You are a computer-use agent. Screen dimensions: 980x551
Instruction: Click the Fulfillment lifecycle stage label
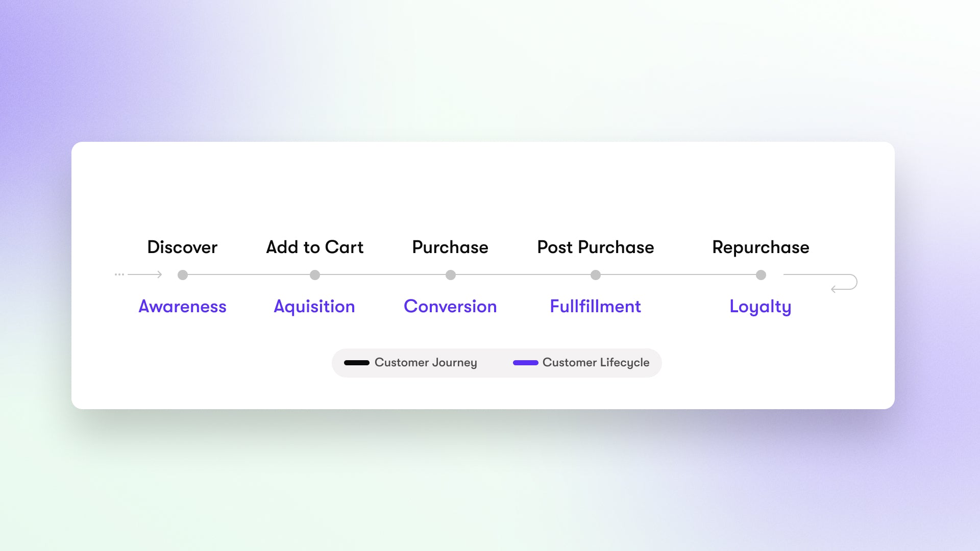pyautogui.click(x=596, y=306)
